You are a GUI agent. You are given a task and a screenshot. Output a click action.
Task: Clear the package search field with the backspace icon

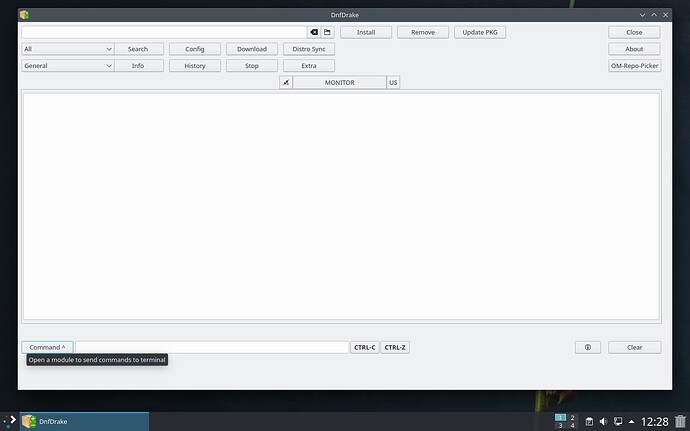314,32
